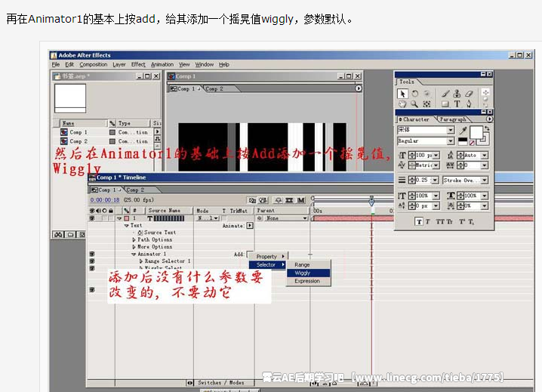
Task: Click new folder icon in Project window
Action: click(x=70, y=235)
